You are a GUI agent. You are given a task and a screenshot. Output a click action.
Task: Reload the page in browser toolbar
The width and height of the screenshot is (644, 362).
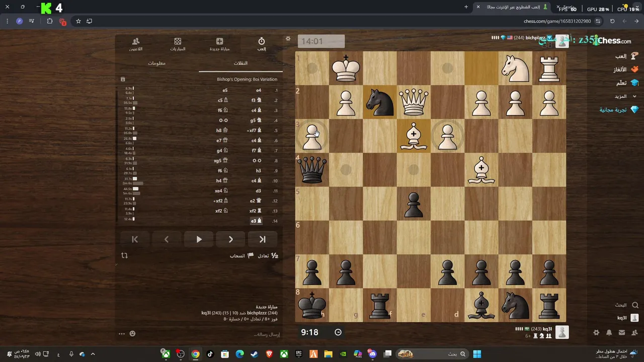[x=612, y=21]
